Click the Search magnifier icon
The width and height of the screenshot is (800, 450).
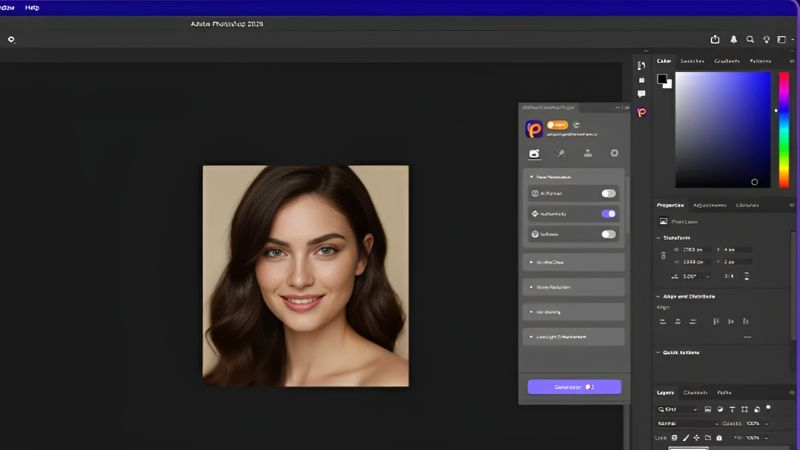coord(750,39)
